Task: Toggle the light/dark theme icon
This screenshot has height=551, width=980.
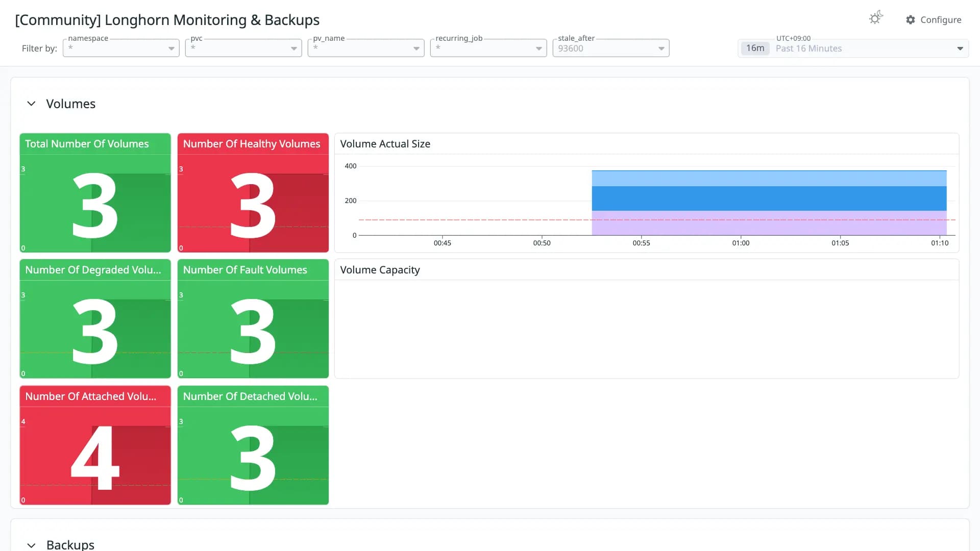Action: pos(876,18)
